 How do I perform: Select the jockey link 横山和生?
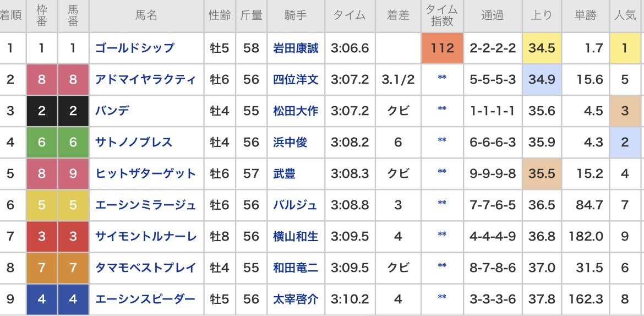tap(296, 236)
